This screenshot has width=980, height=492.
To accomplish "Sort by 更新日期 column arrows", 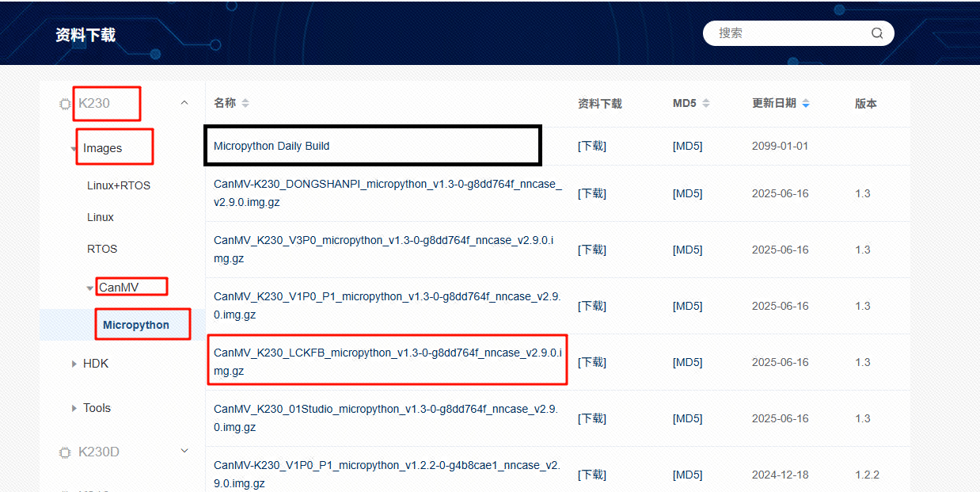I will [x=806, y=104].
